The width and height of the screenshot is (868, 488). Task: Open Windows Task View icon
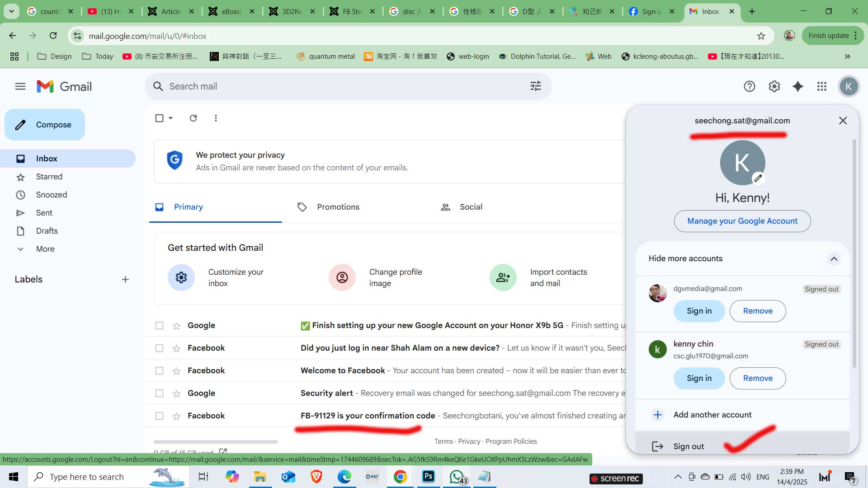tap(203, 477)
